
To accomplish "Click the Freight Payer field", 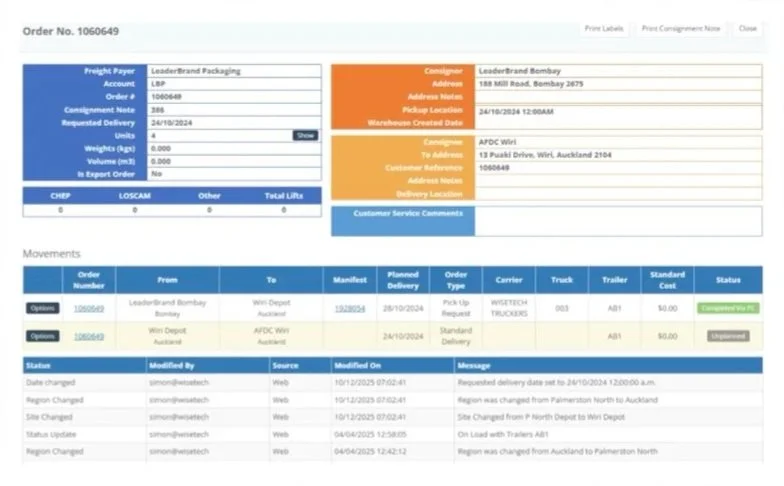I will click(x=234, y=71).
